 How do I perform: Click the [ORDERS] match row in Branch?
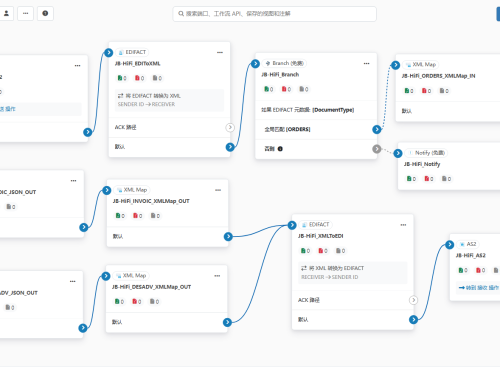pos(316,129)
